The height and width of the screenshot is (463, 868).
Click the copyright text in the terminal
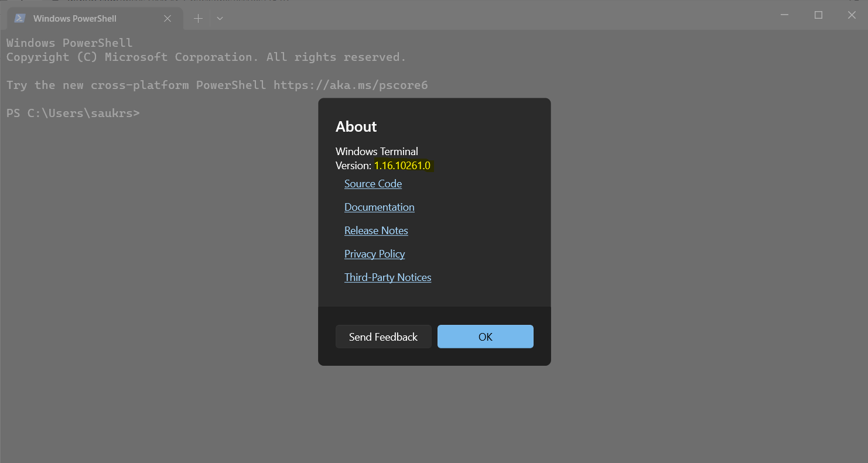point(206,57)
